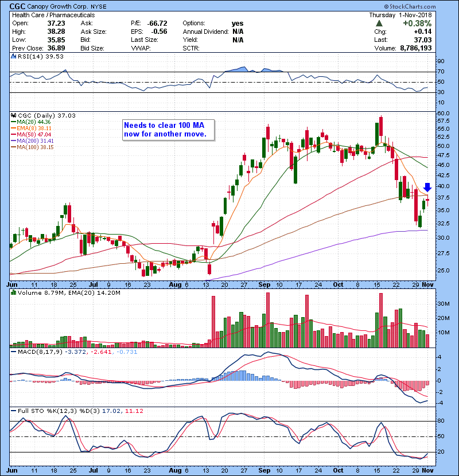Click the P/E value -66.72
This screenshot has height=476, width=459.
[157, 24]
